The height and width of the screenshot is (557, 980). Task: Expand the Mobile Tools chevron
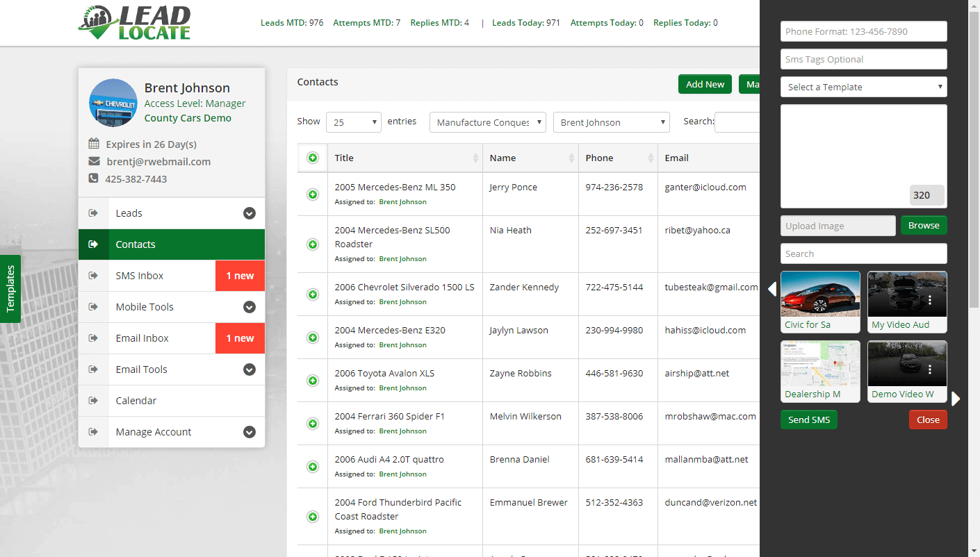click(250, 307)
